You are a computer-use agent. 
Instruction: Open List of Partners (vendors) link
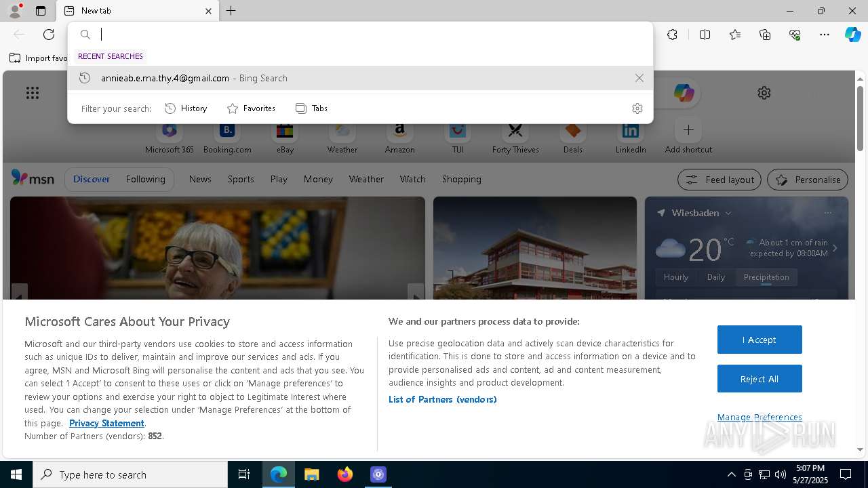[443, 399]
